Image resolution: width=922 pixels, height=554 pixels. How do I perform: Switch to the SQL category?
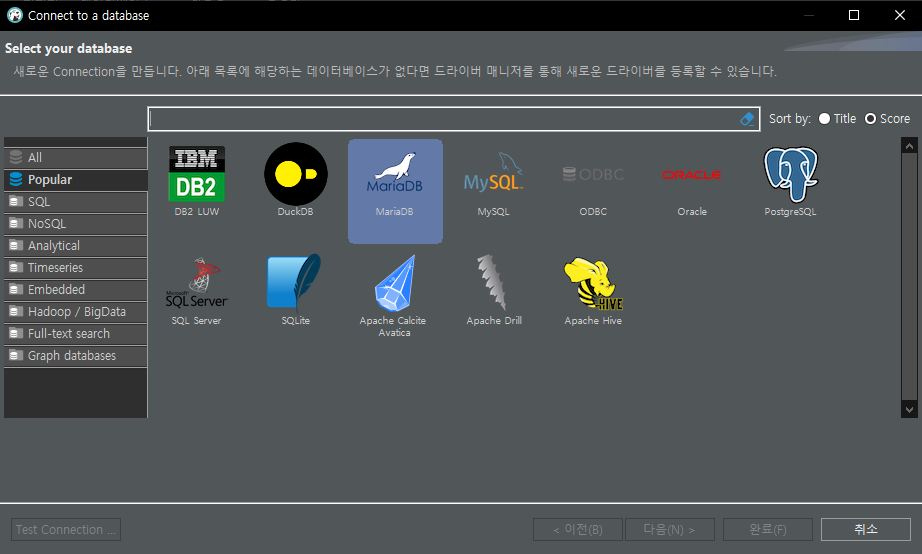coord(75,202)
